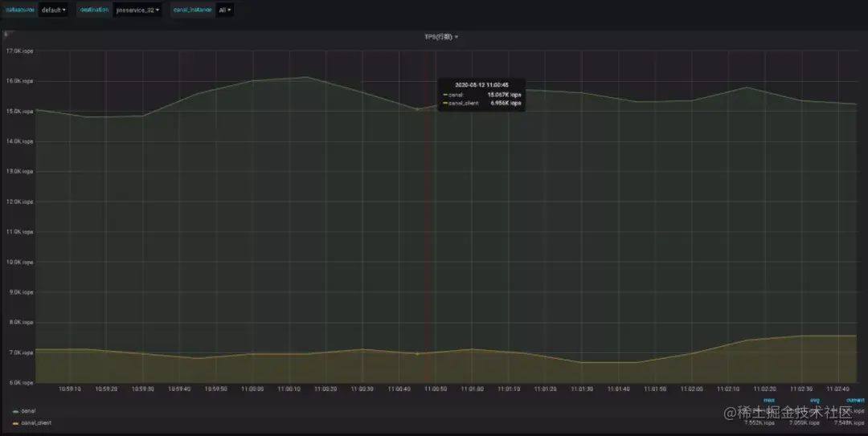Image resolution: width=868 pixels, height=436 pixels.
Task: Open the TPS panel title menu
Action: coord(441,37)
